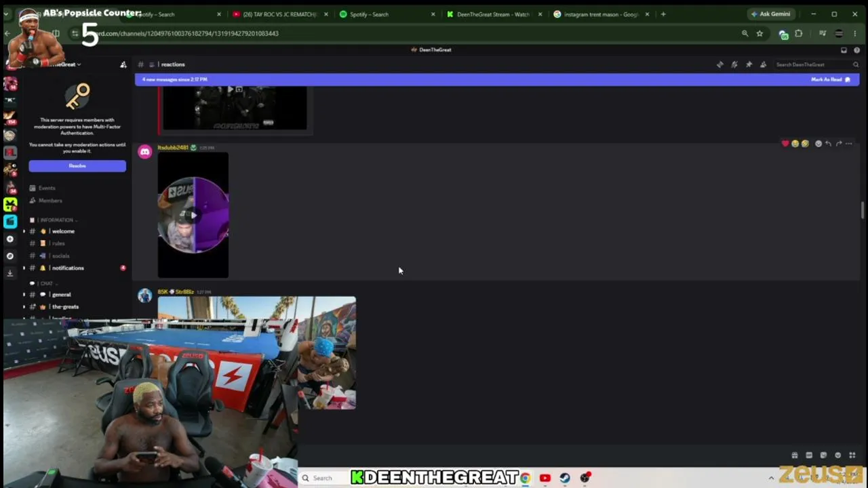Open Itsdubb2481's avatar profile
Viewport: 868px width, 488px height.
pos(144,152)
